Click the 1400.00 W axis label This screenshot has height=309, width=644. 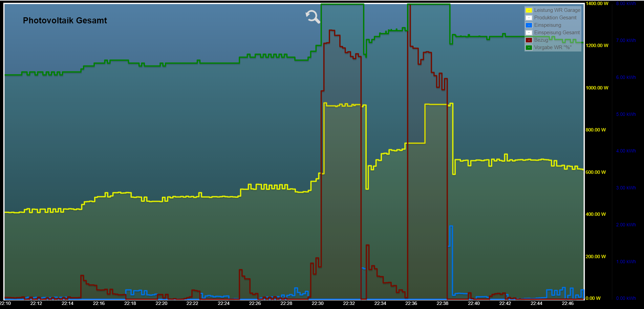[x=597, y=3]
